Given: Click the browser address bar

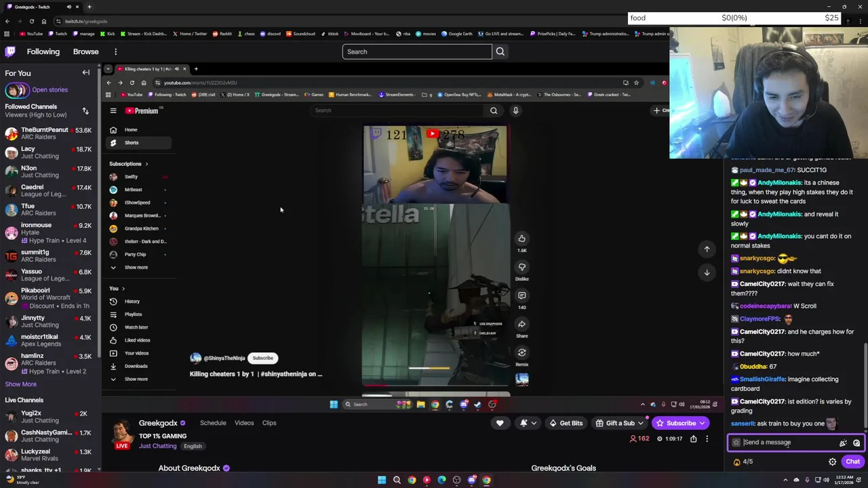Looking at the screenshot, I should pyautogui.click(x=339, y=21).
